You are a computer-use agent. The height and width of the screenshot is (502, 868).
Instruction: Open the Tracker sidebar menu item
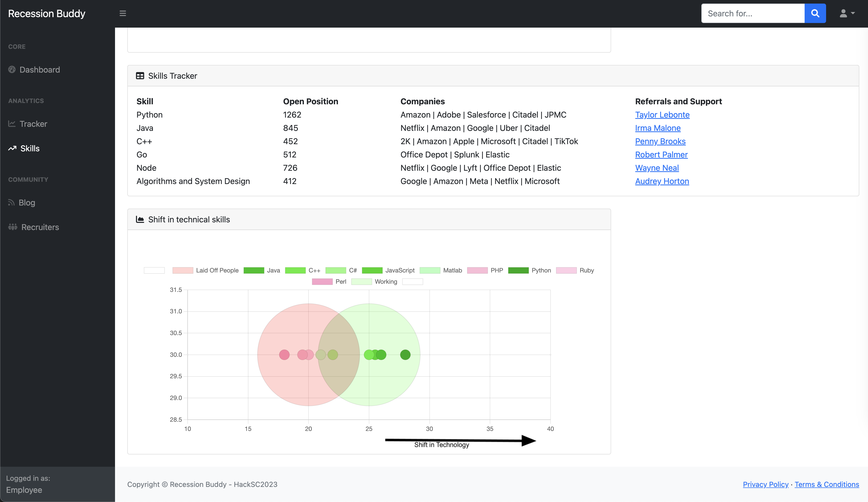[x=33, y=124]
